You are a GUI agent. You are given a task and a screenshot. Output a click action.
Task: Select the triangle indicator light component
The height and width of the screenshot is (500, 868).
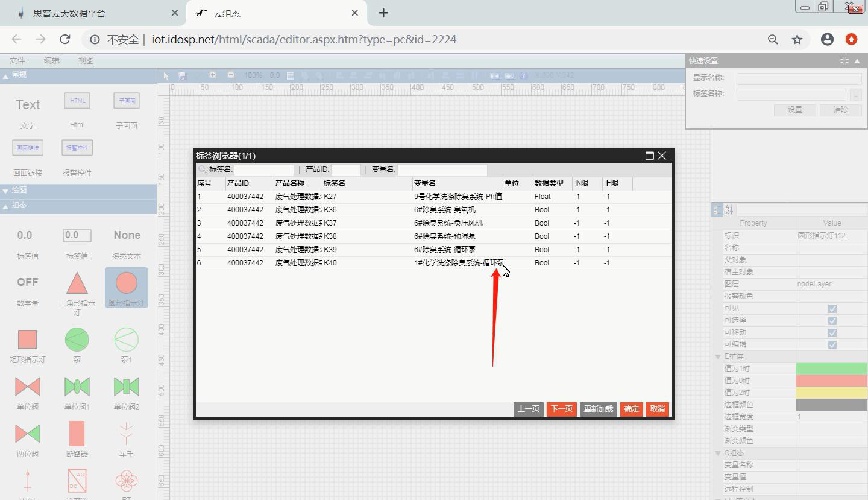[x=77, y=283]
